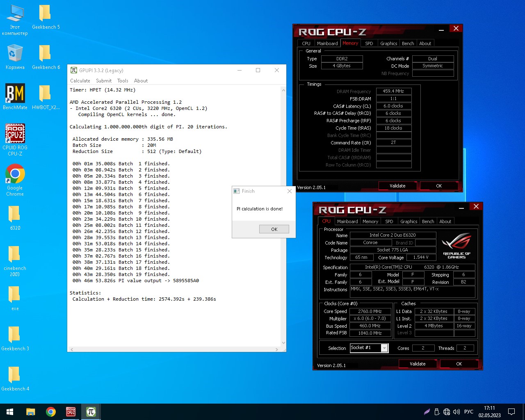Viewport: 525px width, 420px height.
Task: Launch Google Chrome desktop shortcut
Action: click(15, 180)
